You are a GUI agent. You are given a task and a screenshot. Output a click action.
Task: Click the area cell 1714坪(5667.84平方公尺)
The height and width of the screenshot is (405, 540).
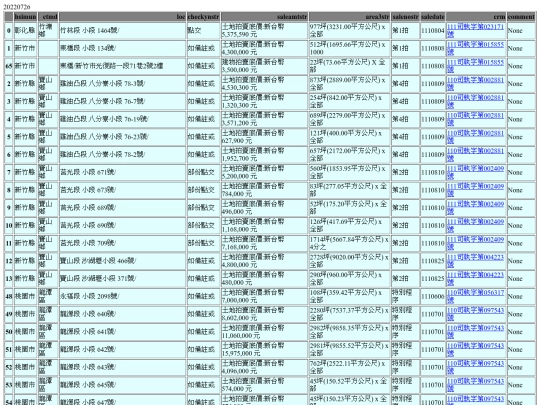click(350, 243)
